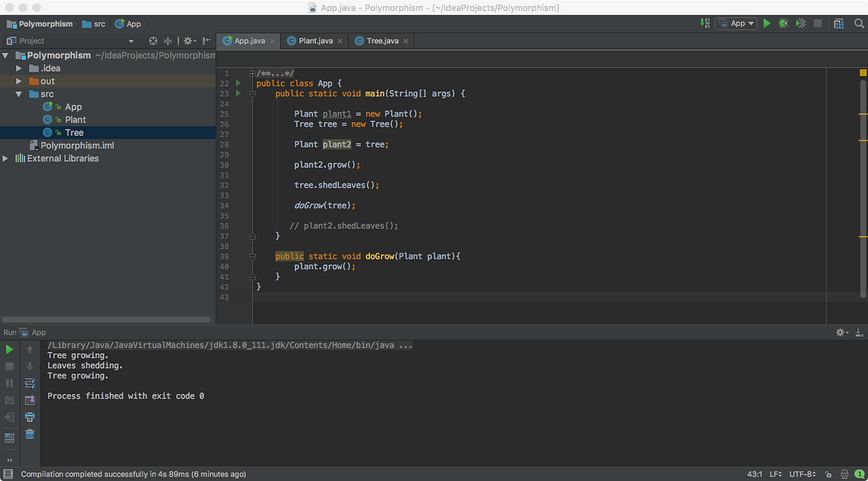Change line separator by clicking LF indicator
Image resolution: width=868 pixels, height=481 pixels.
(x=775, y=474)
